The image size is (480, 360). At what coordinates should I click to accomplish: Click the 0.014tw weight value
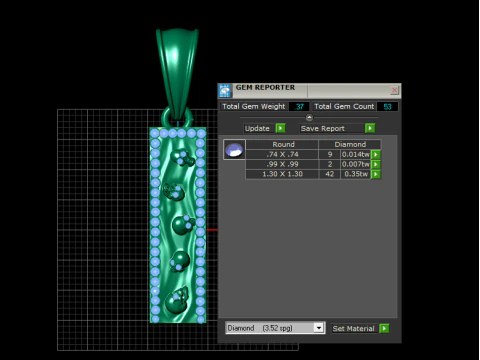(x=356, y=154)
